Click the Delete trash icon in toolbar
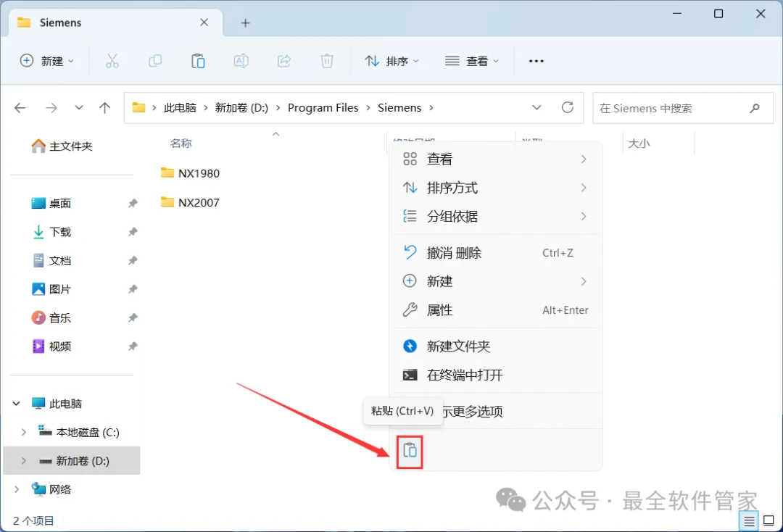 tap(327, 61)
